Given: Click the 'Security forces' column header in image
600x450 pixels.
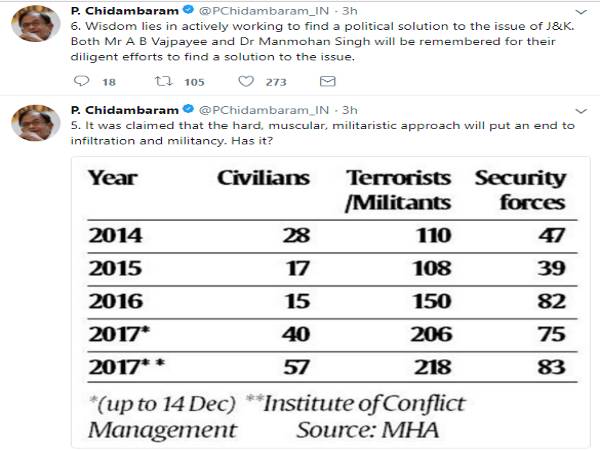Looking at the screenshot, I should pyautogui.click(x=521, y=190).
